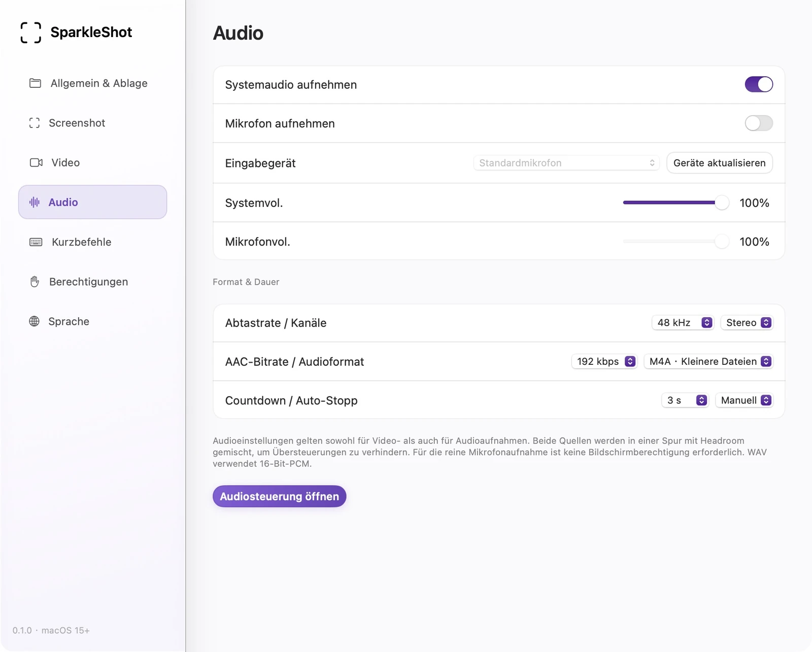Click the hand icon beside Berechtigungen
Image resolution: width=812 pixels, height=652 pixels.
coord(35,282)
